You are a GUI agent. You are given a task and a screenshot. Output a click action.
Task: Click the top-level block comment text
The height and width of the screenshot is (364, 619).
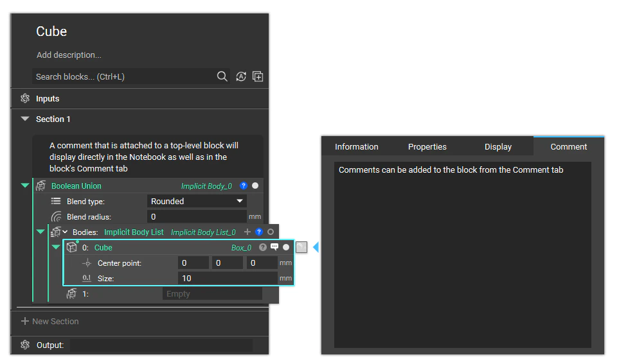(x=144, y=157)
